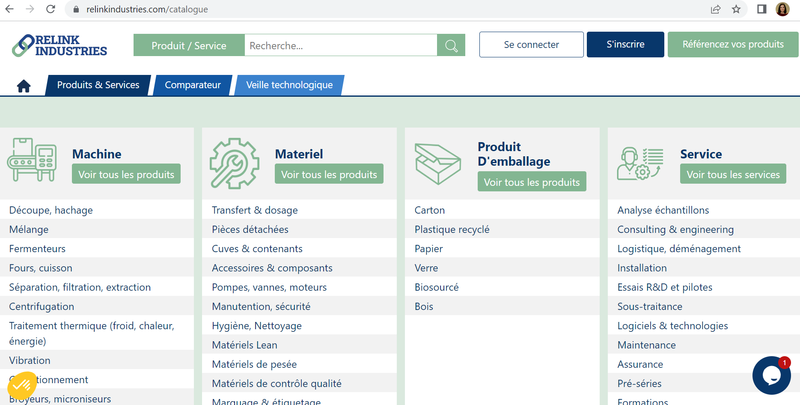The height and width of the screenshot is (405, 800).
Task: Click Référencez vos produits button
Action: (733, 44)
